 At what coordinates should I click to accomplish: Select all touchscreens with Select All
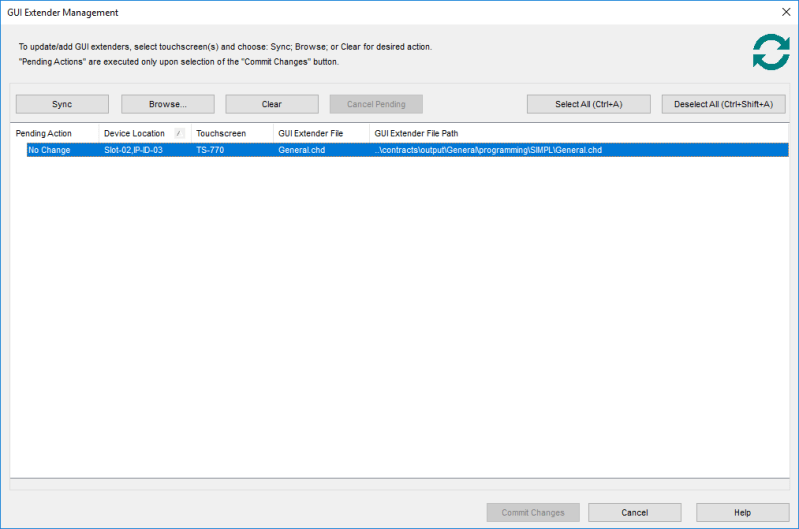[x=589, y=104]
